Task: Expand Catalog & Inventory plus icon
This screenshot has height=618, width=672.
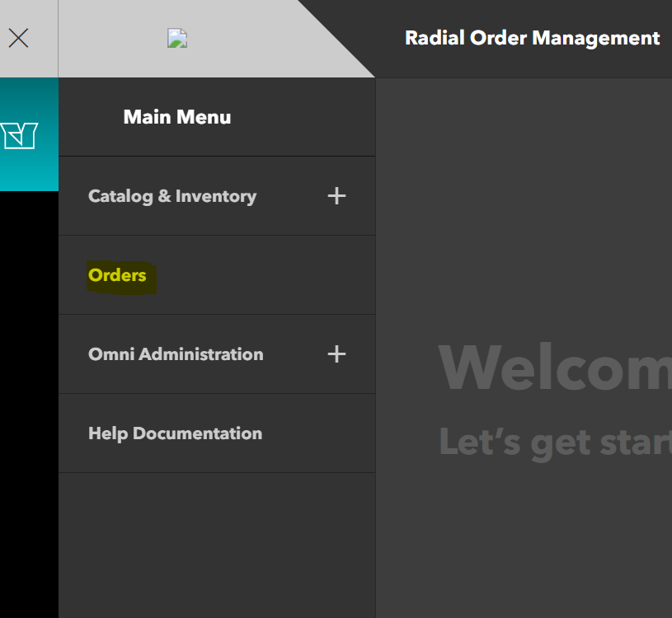Action: pos(336,196)
